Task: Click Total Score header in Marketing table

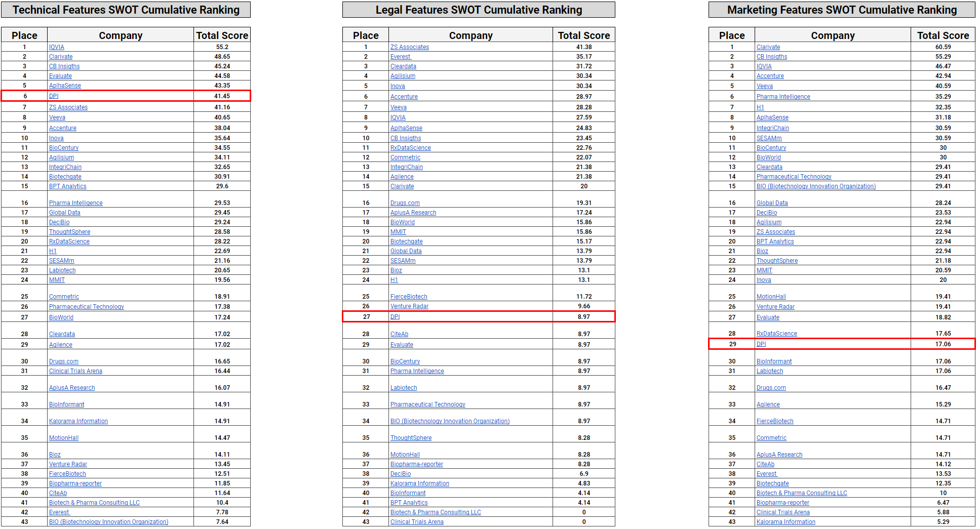Action: (x=943, y=35)
